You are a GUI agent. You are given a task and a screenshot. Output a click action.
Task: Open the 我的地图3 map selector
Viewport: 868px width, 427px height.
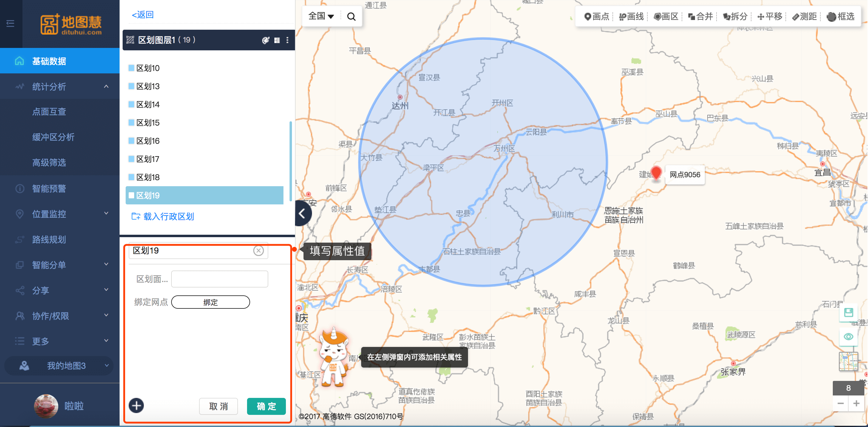click(59, 366)
